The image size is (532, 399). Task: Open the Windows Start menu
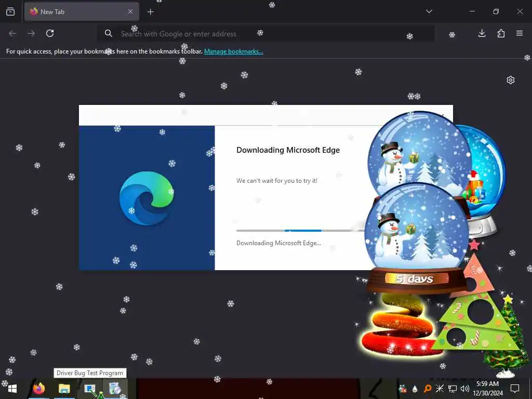(12, 389)
